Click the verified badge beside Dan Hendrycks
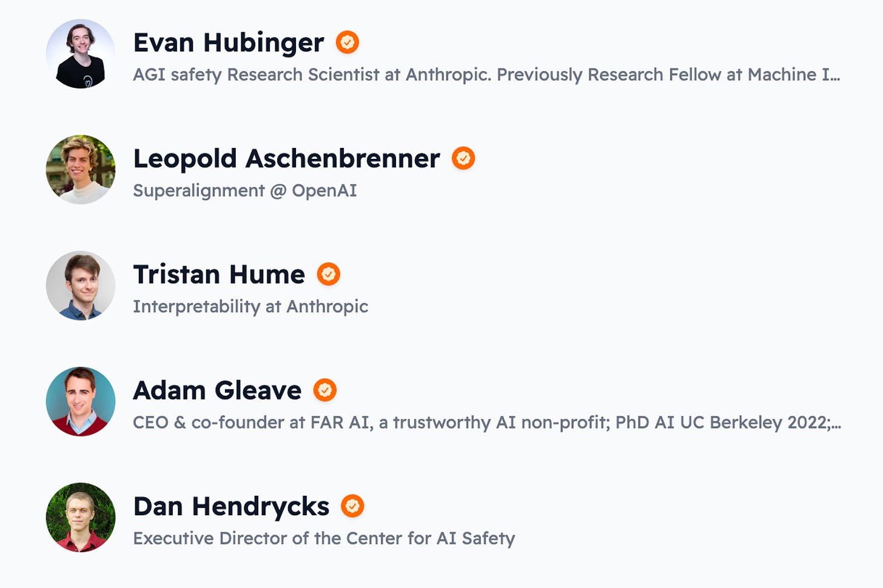The image size is (883, 588). (352, 506)
